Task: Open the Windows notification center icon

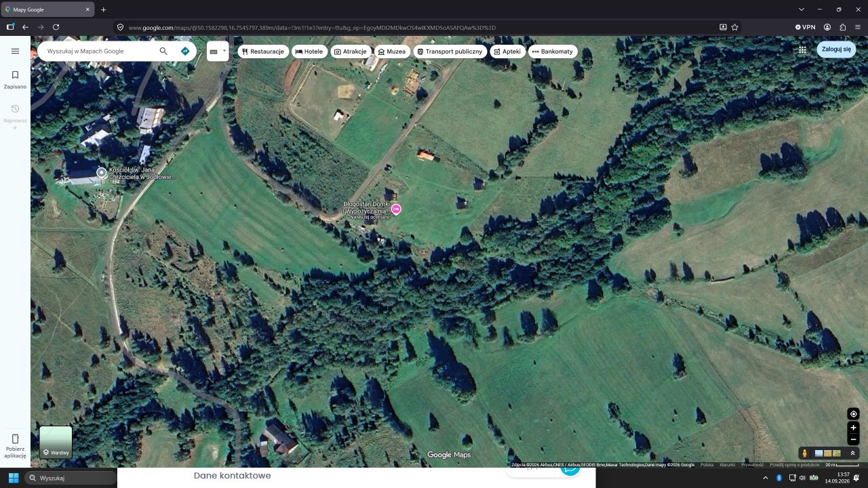Action: coord(856,478)
